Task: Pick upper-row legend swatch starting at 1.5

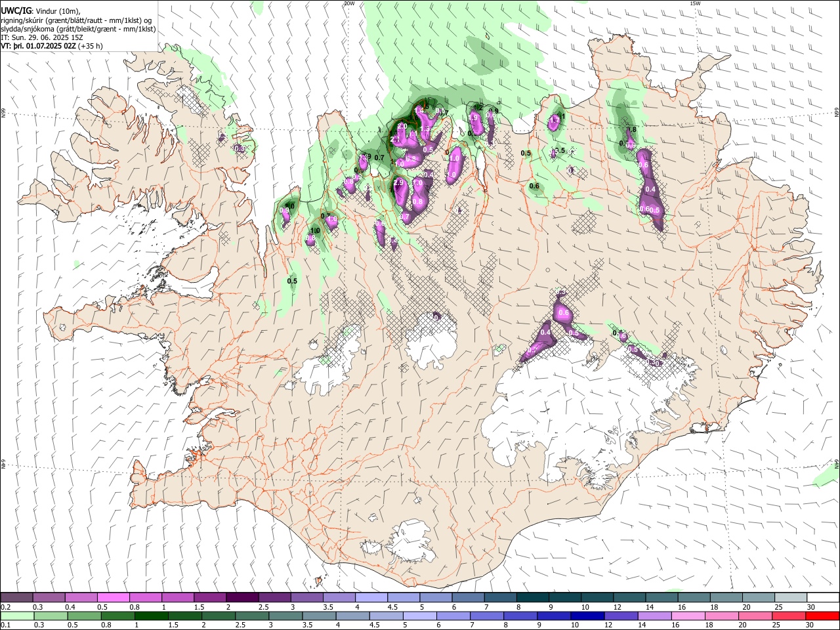Action: [210, 598]
